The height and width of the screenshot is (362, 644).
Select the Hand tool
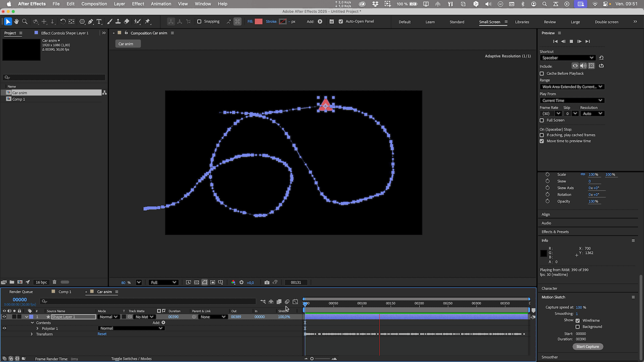(16, 21)
